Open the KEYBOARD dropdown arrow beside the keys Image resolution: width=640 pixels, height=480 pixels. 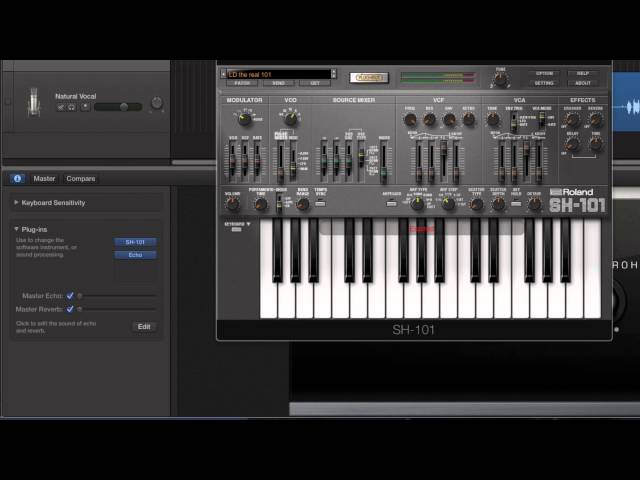point(248,224)
